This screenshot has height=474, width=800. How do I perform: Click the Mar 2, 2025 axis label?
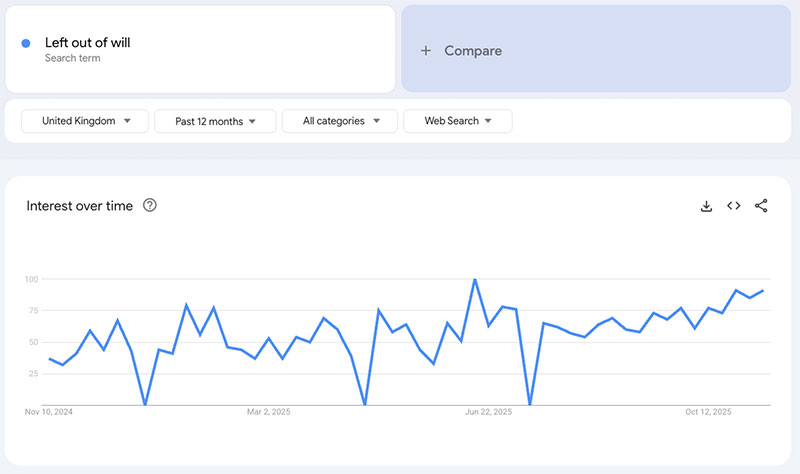267,412
